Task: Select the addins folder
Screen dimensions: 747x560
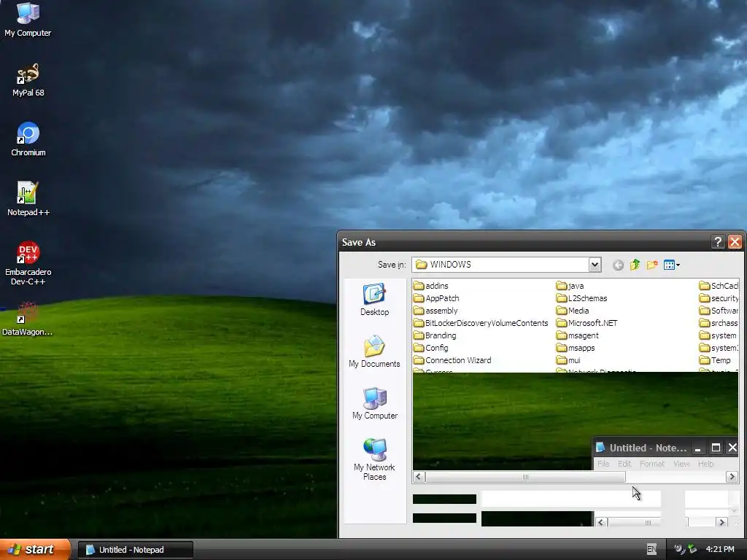Action: coord(431,286)
